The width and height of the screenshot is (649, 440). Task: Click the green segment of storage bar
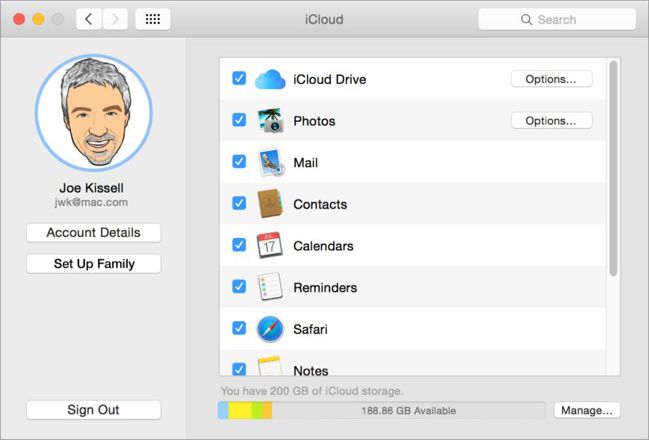coord(257,410)
